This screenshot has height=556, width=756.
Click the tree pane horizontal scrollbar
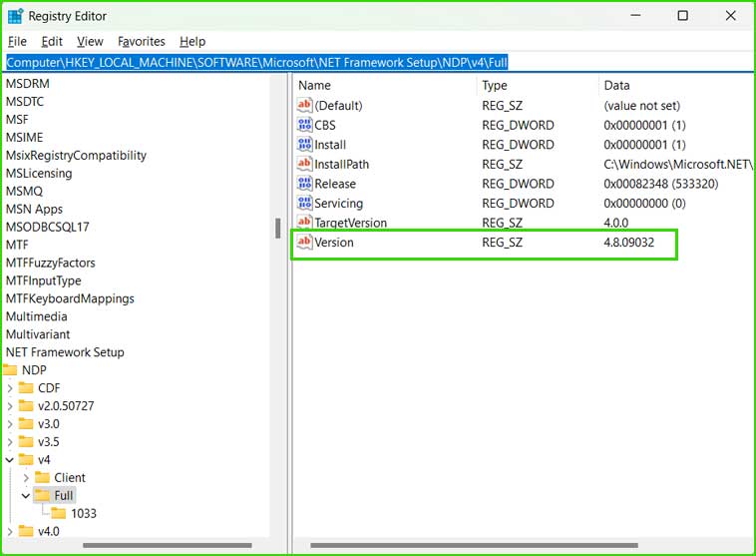[167, 545]
